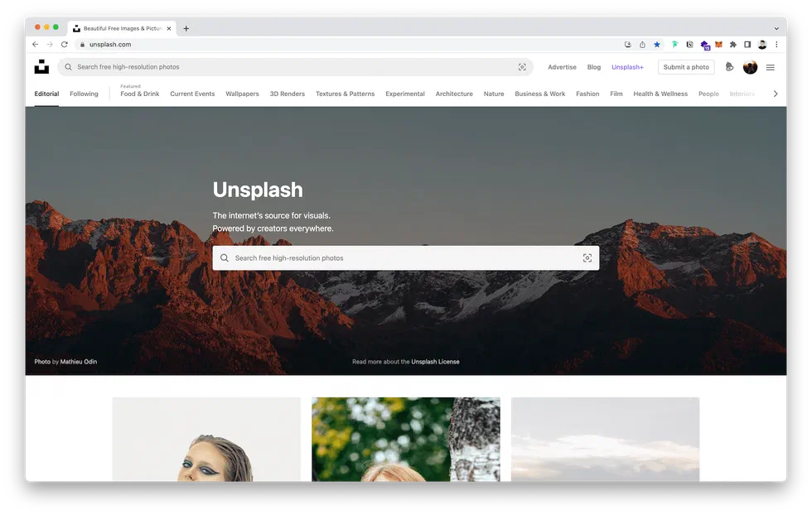Expand the tab search chevron
The image size is (812, 515).
[x=776, y=28]
